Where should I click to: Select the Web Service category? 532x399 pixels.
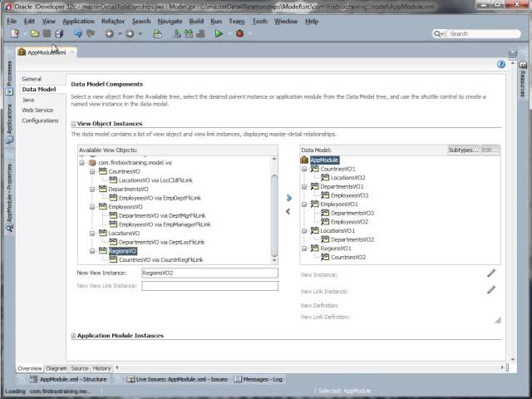click(x=37, y=111)
